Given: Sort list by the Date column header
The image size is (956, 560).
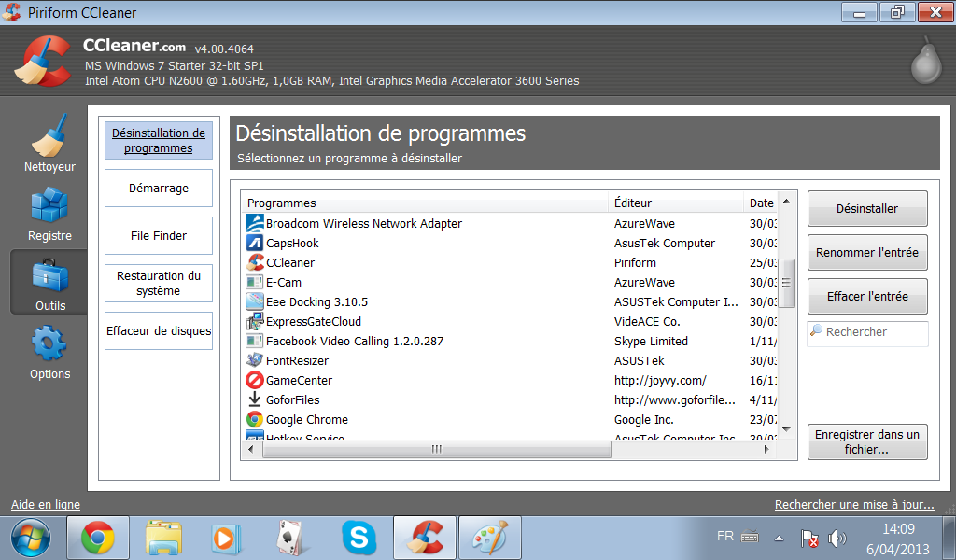Looking at the screenshot, I should (760, 203).
